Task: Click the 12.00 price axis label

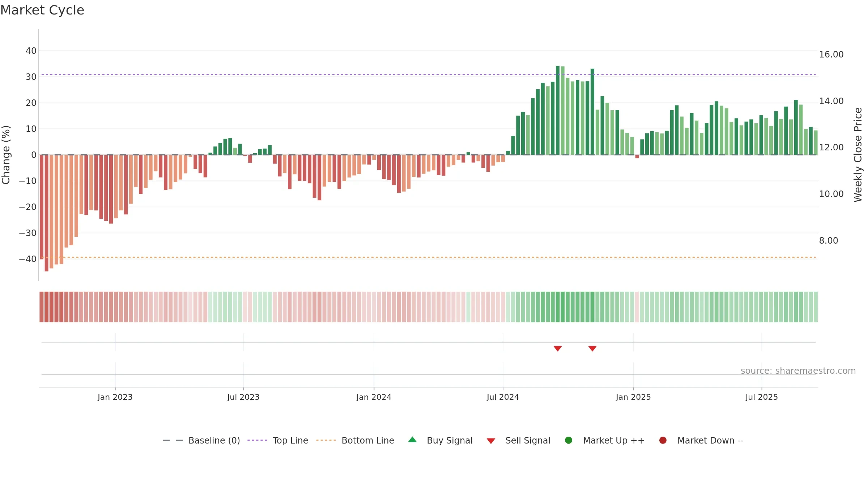Action: (x=831, y=147)
